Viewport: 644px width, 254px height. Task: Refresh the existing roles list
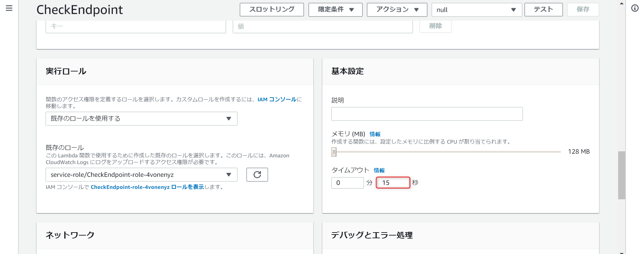[257, 174]
